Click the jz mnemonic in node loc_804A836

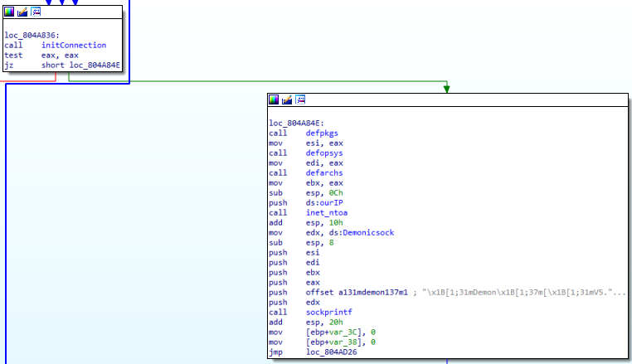point(8,65)
